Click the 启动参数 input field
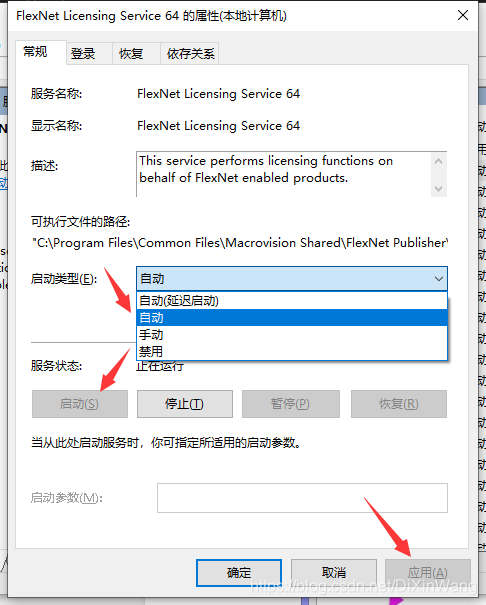Screen dimensions: 486x605 click(x=302, y=498)
